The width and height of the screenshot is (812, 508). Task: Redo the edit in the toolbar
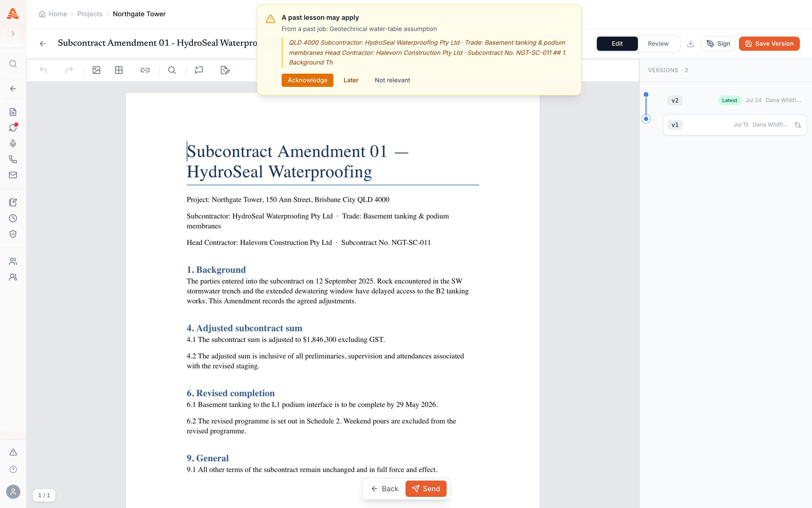[x=70, y=70]
